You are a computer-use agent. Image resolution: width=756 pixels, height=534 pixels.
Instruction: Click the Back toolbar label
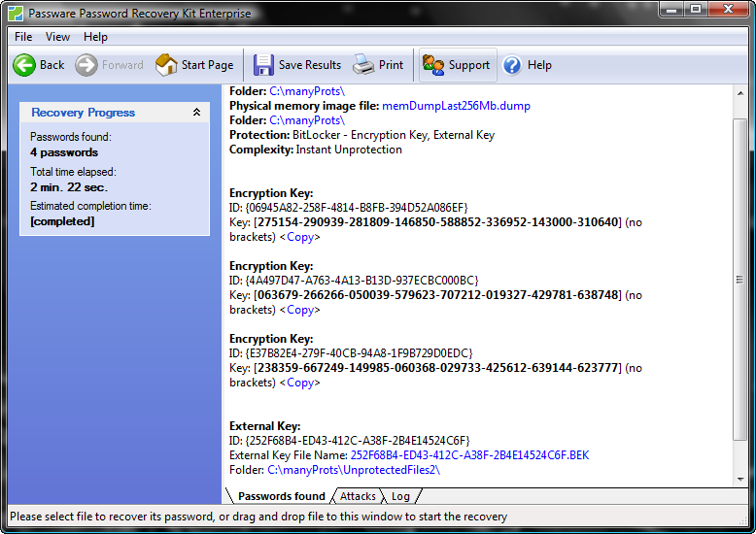(52, 65)
